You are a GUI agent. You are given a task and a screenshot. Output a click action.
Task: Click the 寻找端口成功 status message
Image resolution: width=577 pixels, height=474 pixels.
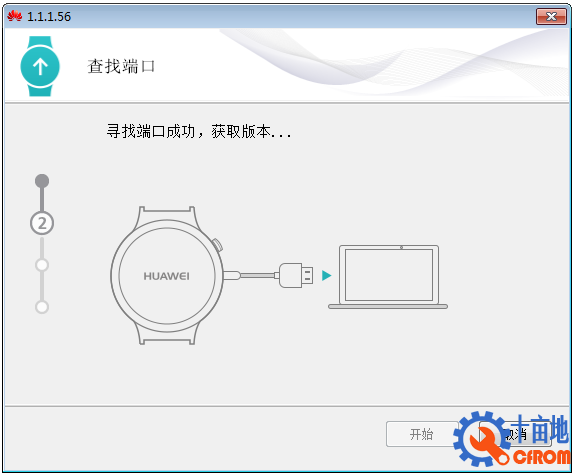point(199,131)
